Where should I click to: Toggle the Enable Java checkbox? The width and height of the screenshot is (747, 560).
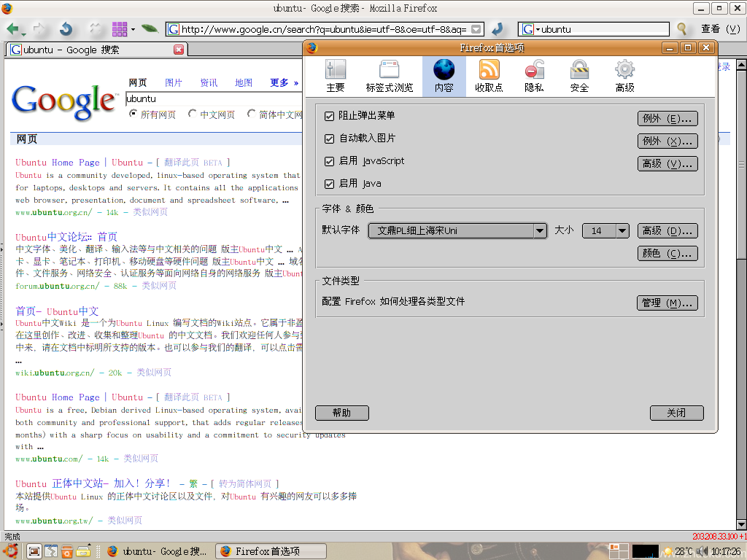[x=329, y=184]
